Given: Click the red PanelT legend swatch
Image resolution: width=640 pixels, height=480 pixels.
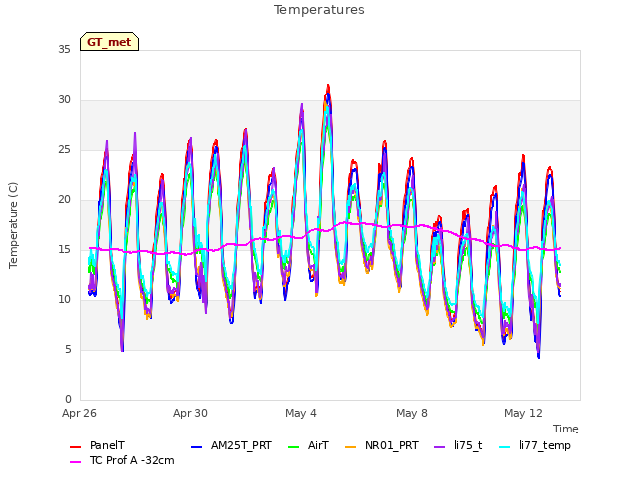Looking at the screenshot, I should (x=76, y=447).
